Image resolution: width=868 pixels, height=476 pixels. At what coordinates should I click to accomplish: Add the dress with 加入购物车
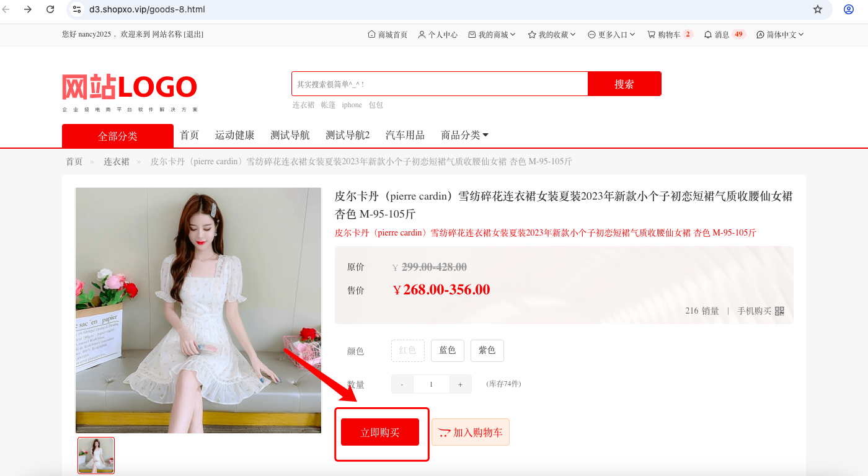(471, 432)
